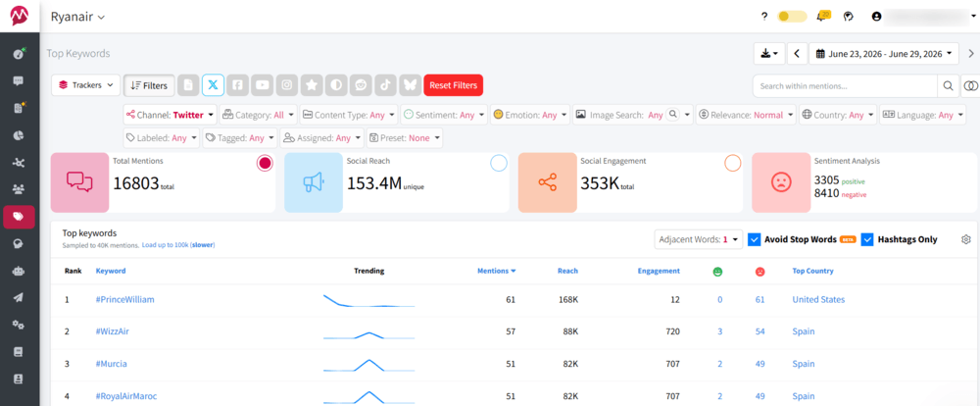980x406 pixels.
Task: Open top keywords gear settings
Action: [x=966, y=239]
